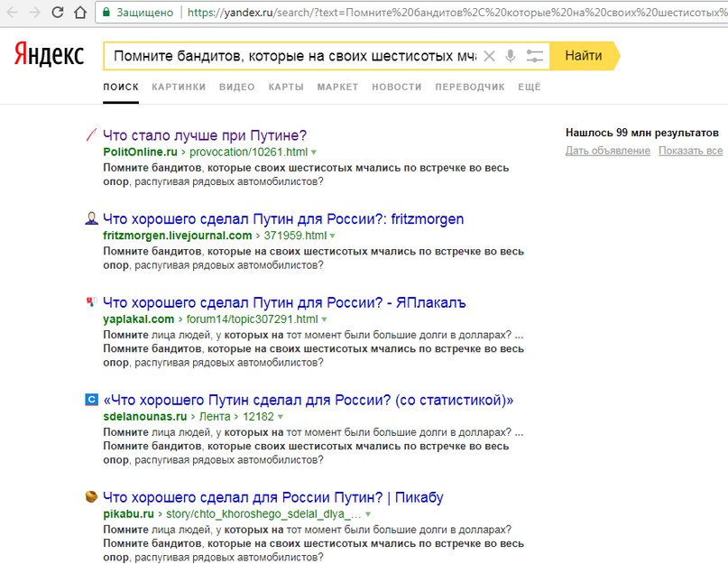Switch to the КАРТЫ tab
728x564 pixels.
(286, 87)
